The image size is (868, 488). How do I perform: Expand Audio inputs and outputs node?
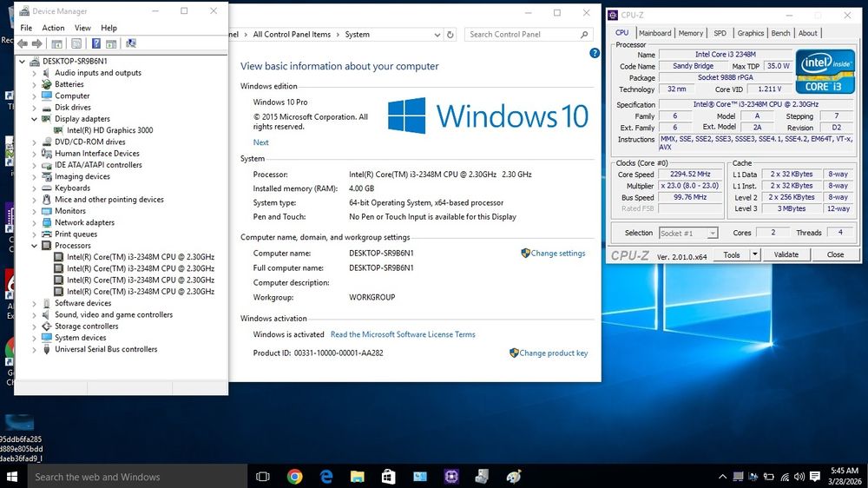click(x=35, y=73)
